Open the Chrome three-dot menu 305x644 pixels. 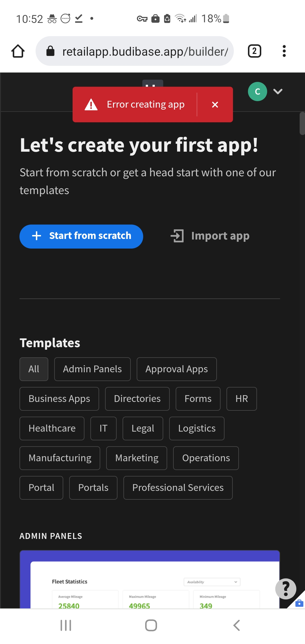(x=284, y=51)
